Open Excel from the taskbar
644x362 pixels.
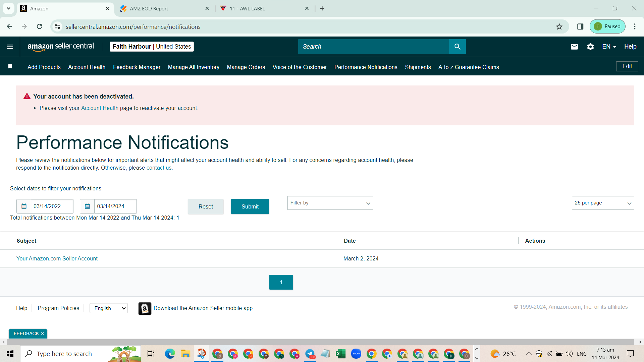pos(340,354)
